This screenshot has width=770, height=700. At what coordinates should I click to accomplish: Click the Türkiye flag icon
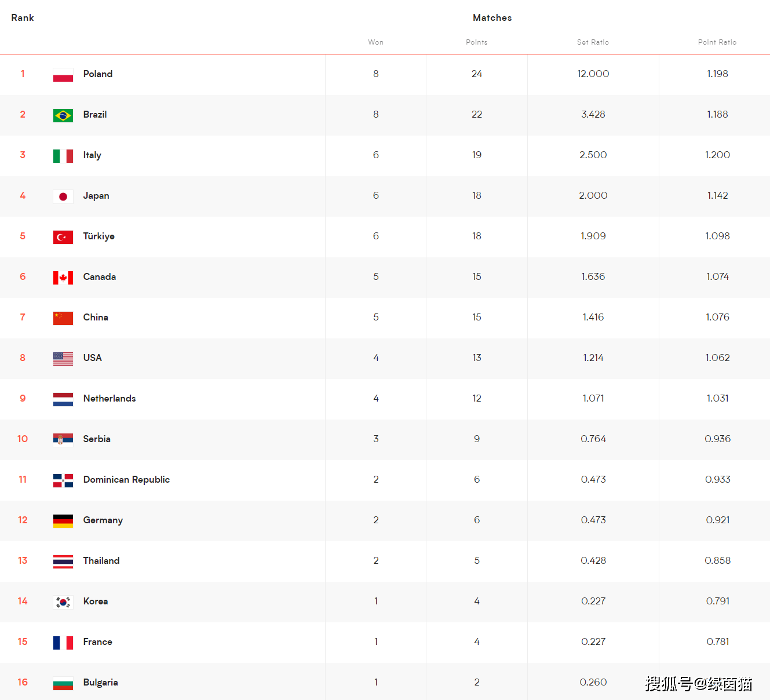click(63, 237)
